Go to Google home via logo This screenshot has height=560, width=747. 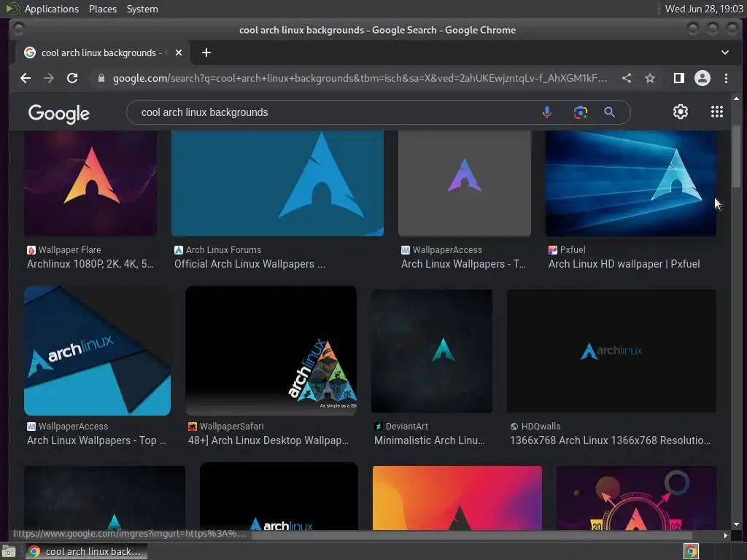point(58,114)
